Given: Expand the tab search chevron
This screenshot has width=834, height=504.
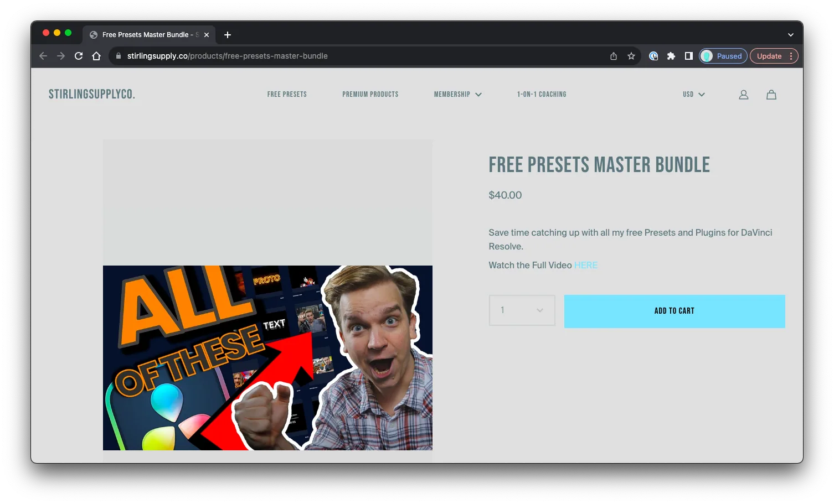Looking at the screenshot, I should point(791,35).
